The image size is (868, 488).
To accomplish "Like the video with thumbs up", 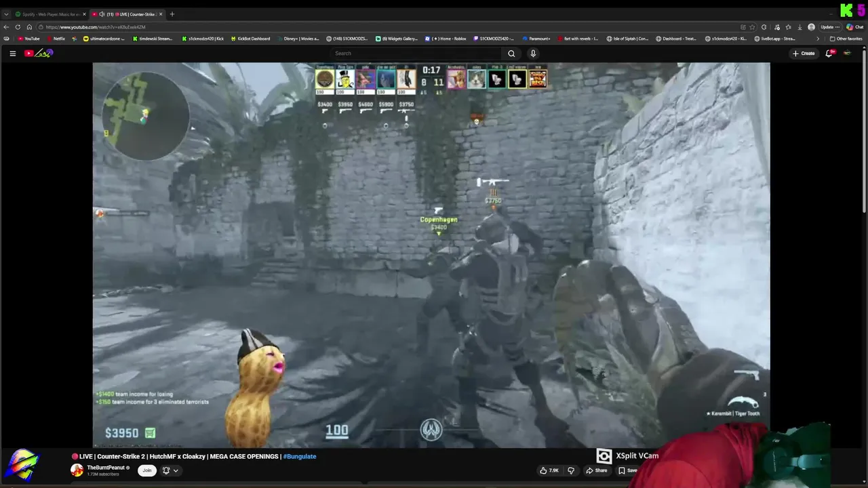I will click(x=549, y=470).
